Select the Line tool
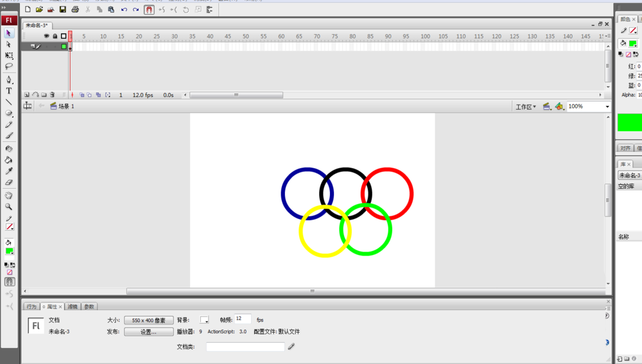Viewport: 642px width, 364px height. click(8, 102)
